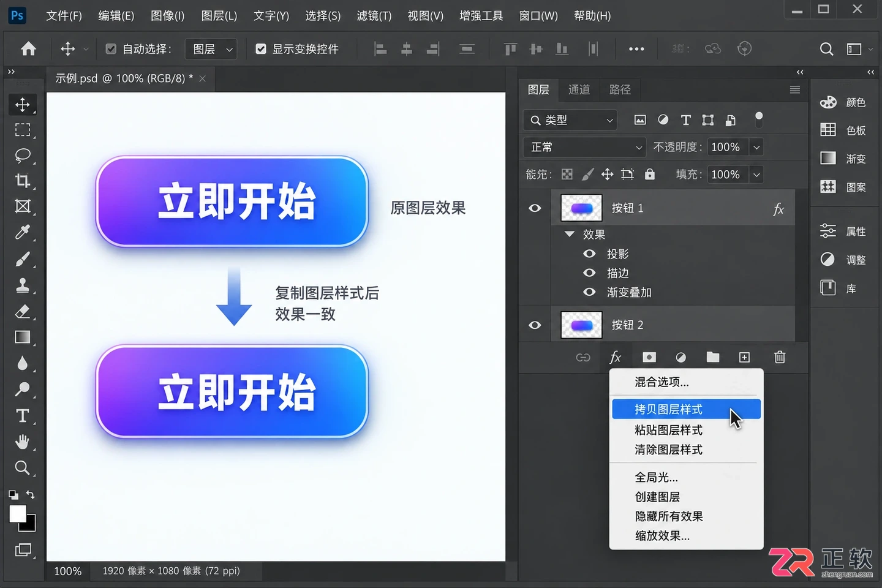Image resolution: width=882 pixels, height=588 pixels.
Task: Toggle lock transparent pixels
Action: point(567,175)
